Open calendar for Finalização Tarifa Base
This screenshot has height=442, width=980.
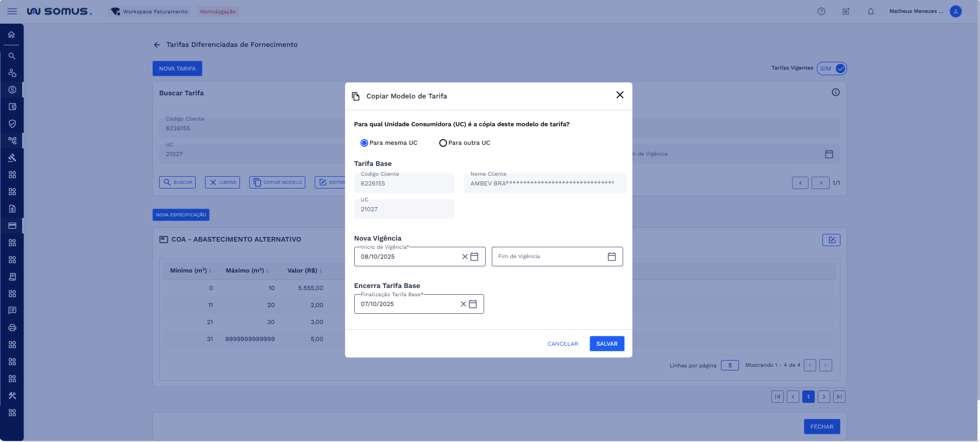pyautogui.click(x=473, y=304)
